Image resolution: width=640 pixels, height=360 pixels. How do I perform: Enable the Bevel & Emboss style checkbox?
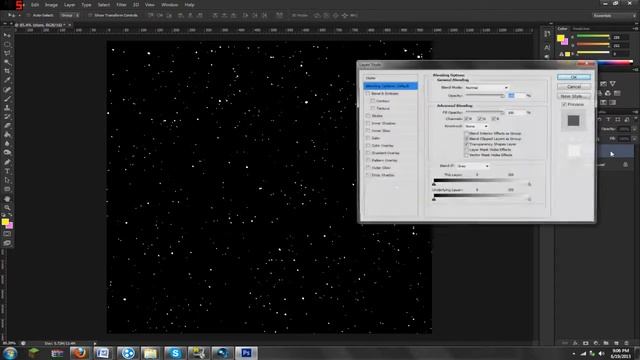368,93
